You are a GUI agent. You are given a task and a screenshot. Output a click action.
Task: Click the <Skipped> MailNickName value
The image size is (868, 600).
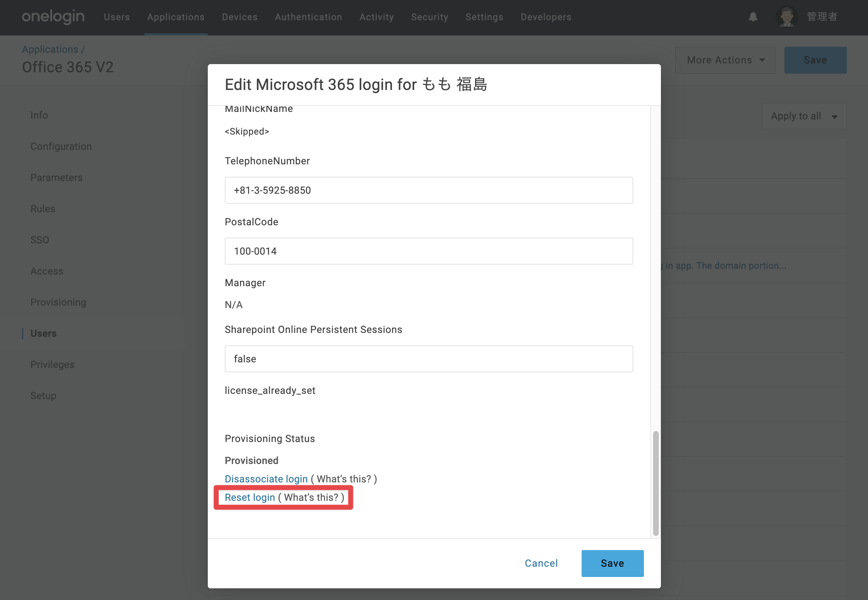(247, 131)
